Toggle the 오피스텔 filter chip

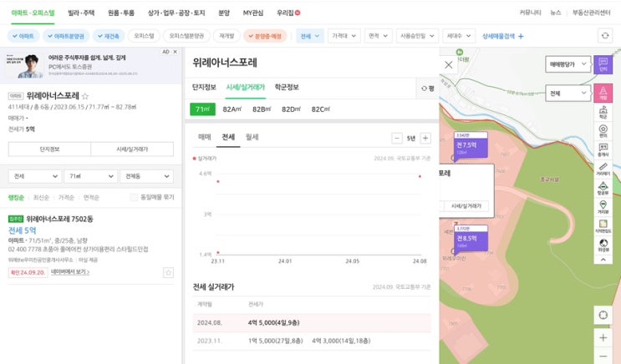click(x=144, y=36)
